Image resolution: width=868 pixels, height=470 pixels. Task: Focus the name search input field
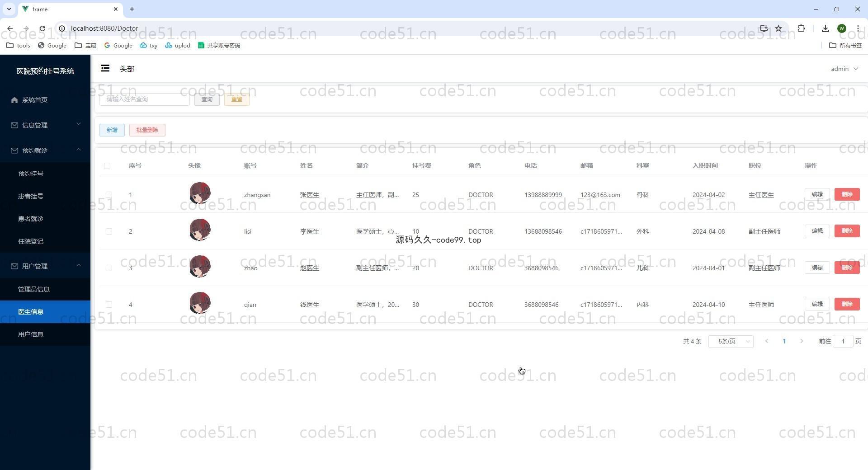pos(144,99)
